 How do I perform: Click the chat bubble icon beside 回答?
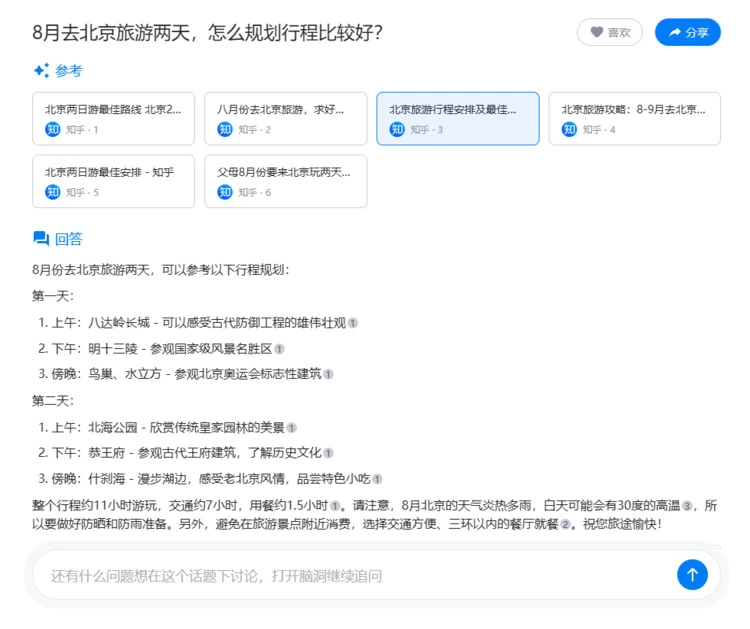(x=41, y=239)
